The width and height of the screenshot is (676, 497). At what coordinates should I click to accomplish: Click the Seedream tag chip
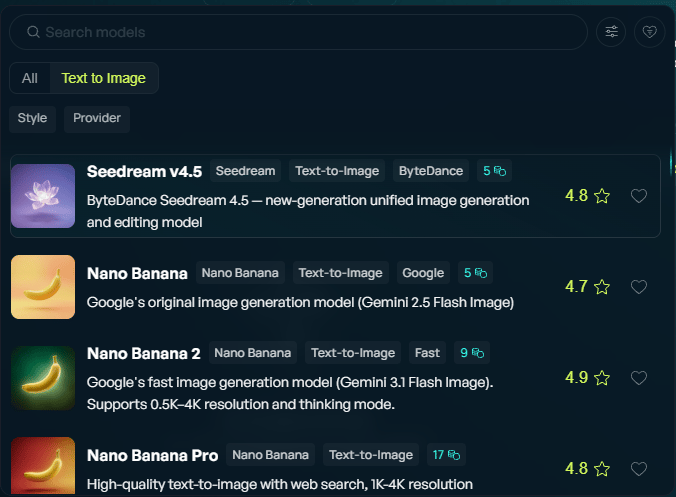coord(245,171)
